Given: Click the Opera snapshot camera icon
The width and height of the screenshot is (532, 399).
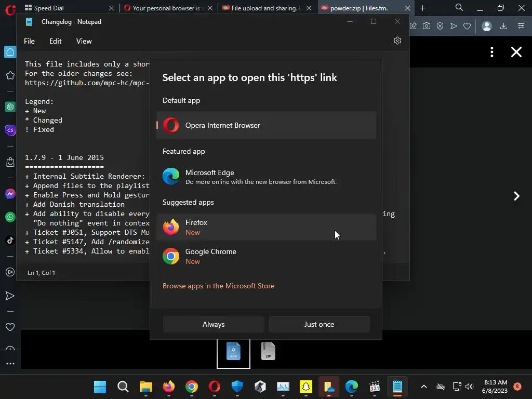Looking at the screenshot, I should point(427,26).
